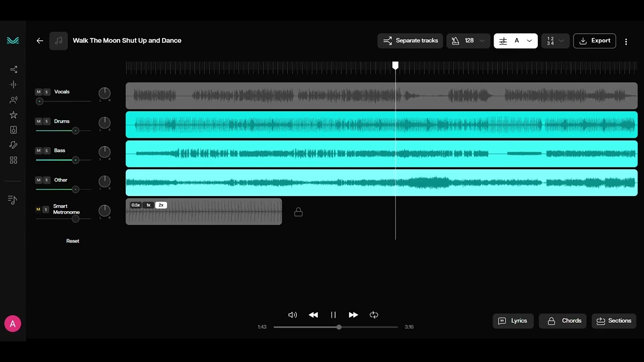Click the Other volume slider handle
The image size is (644, 362).
click(x=75, y=190)
